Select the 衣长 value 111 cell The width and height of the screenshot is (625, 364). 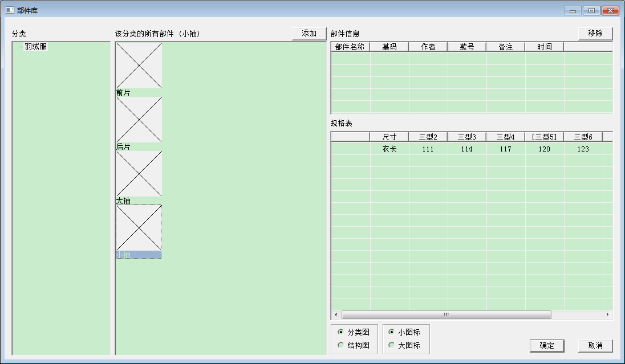[x=428, y=149]
